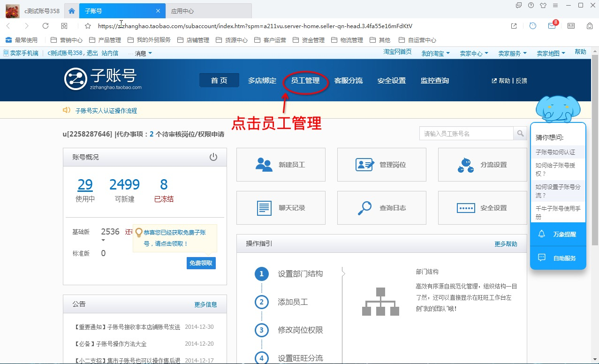599x364 pixels.
Task: Open 管理岗位 card icon
Action: coord(365,165)
